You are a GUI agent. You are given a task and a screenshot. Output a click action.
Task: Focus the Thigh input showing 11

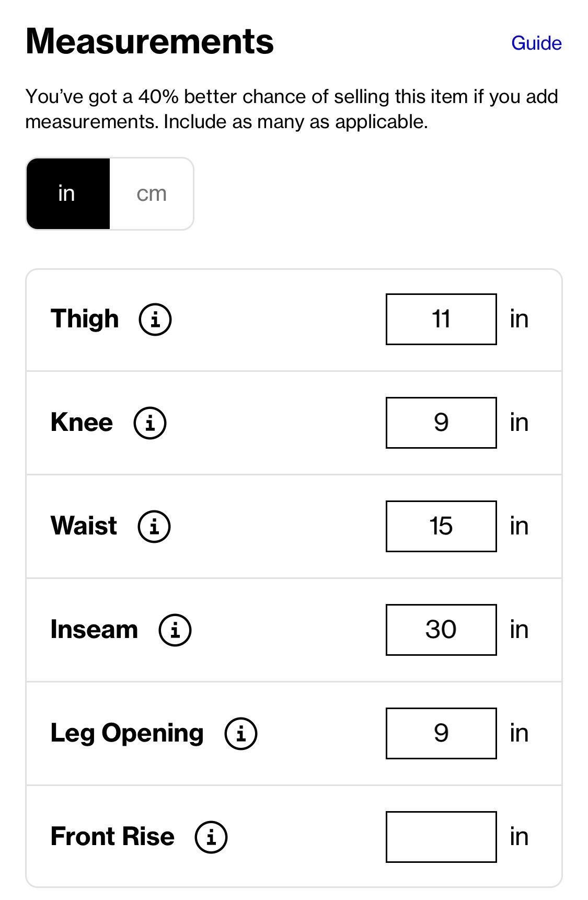click(x=441, y=319)
